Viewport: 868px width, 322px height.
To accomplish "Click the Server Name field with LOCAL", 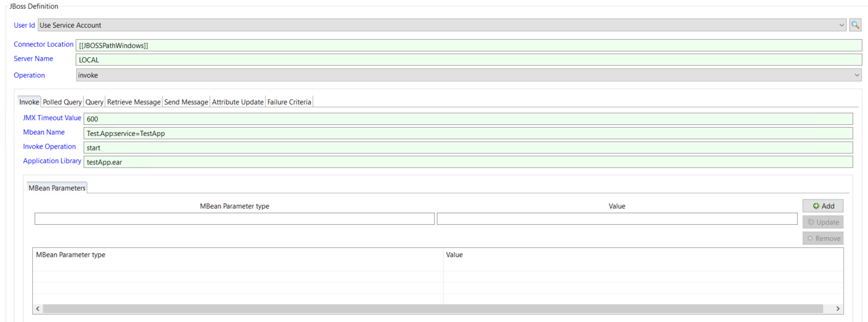I will coord(469,60).
